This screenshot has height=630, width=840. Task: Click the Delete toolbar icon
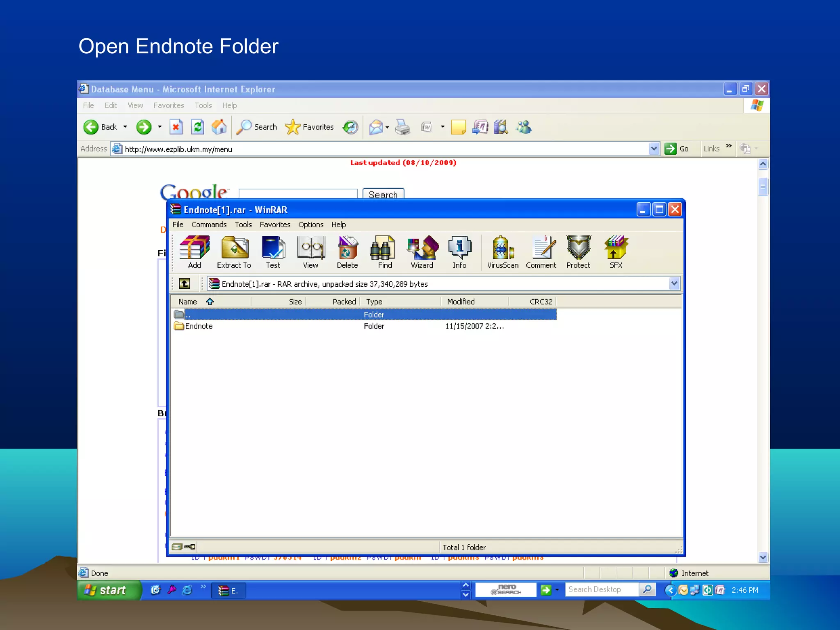point(347,252)
